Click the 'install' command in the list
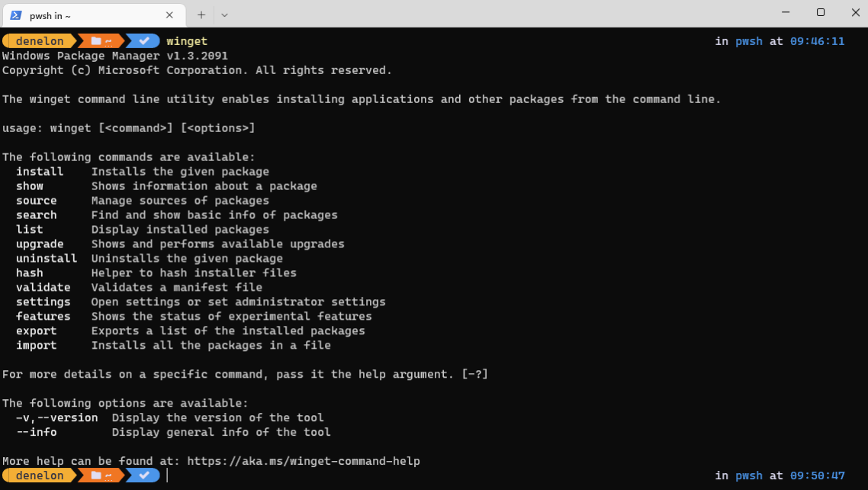 pyautogui.click(x=40, y=172)
